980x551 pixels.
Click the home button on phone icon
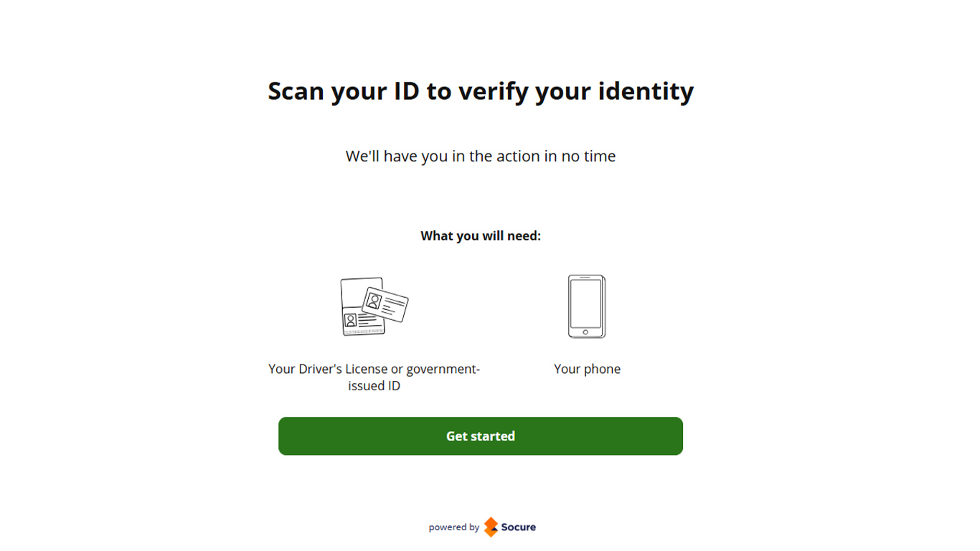point(585,332)
